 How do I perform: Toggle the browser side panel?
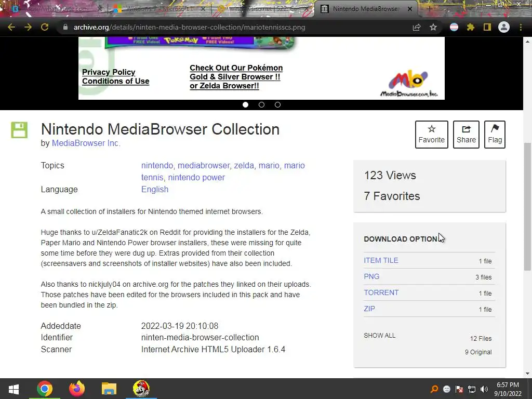pos(487,27)
